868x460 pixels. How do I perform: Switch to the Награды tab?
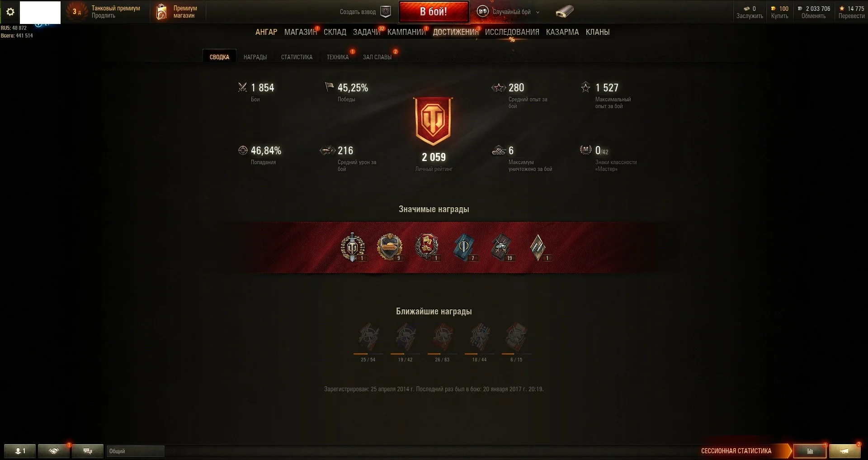(x=255, y=57)
